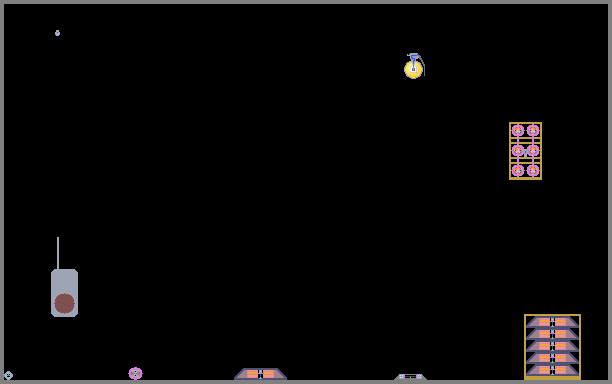Select the middle trapezoid mine in the stack
Viewport: 612px width, 384px height.
[552, 346]
